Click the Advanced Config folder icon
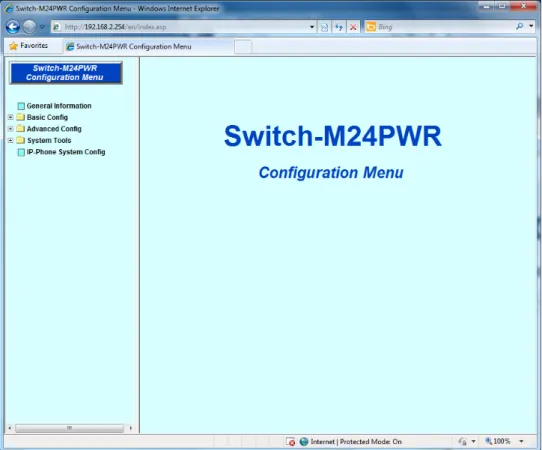The width and height of the screenshot is (542, 450). coord(21,128)
